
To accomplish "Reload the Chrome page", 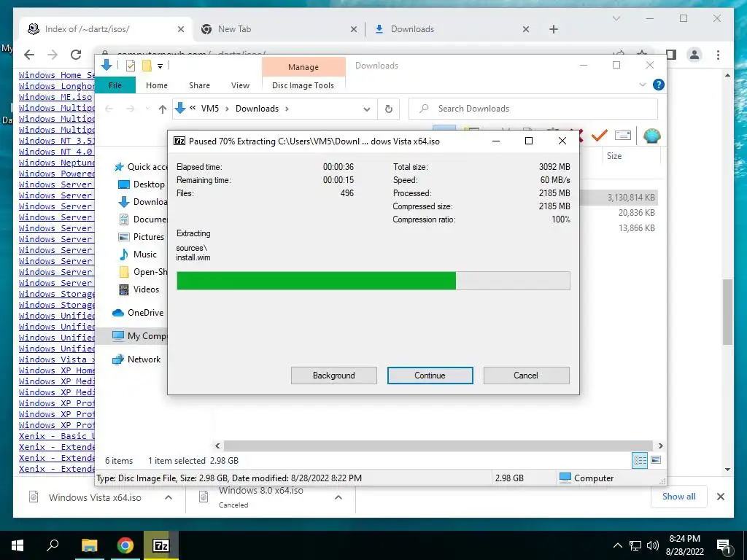I will pos(76,55).
